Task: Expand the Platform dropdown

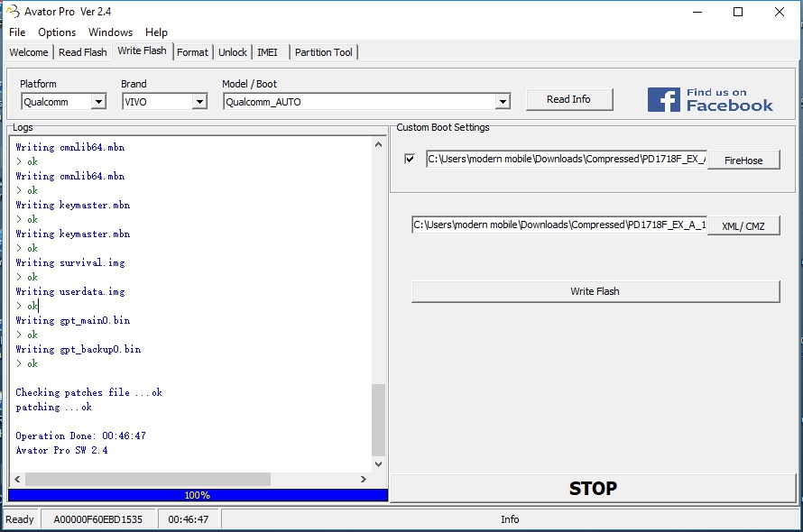Action: point(98,101)
